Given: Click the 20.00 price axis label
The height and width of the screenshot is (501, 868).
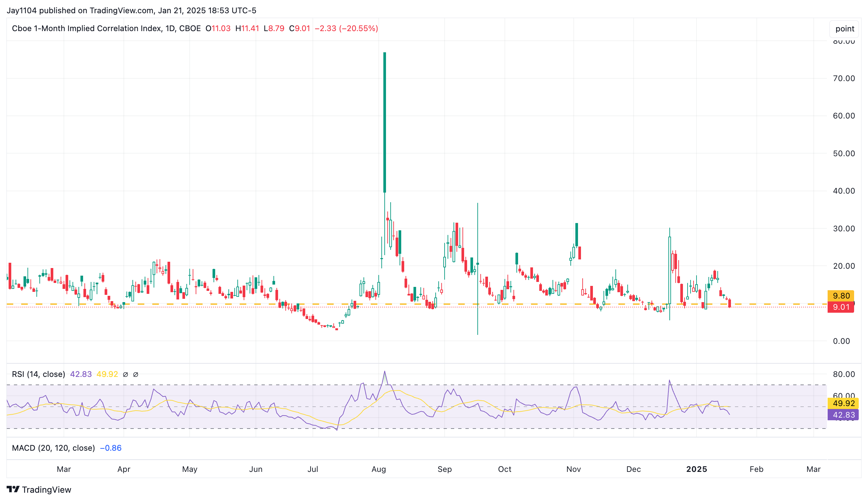Looking at the screenshot, I should (844, 266).
